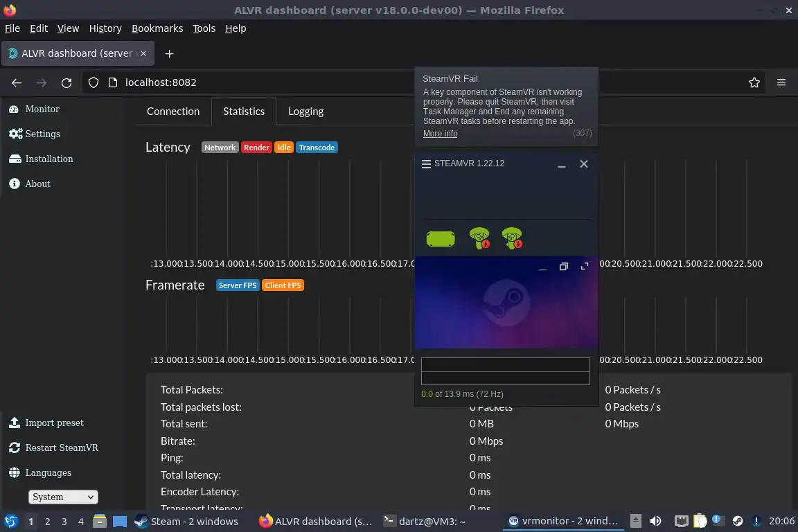798x532 pixels.
Task: Open the View menu
Action: [x=68, y=28]
